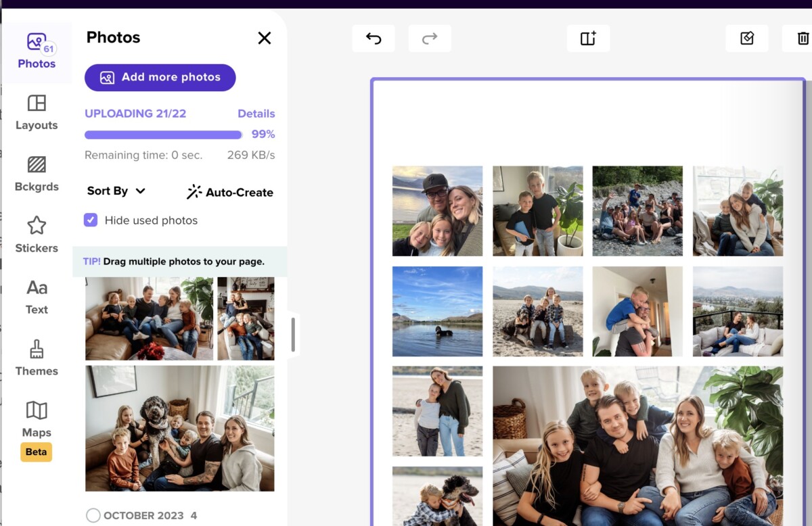Select the family with dog photo thumbnail
The height and width of the screenshot is (526, 812).
179,427
